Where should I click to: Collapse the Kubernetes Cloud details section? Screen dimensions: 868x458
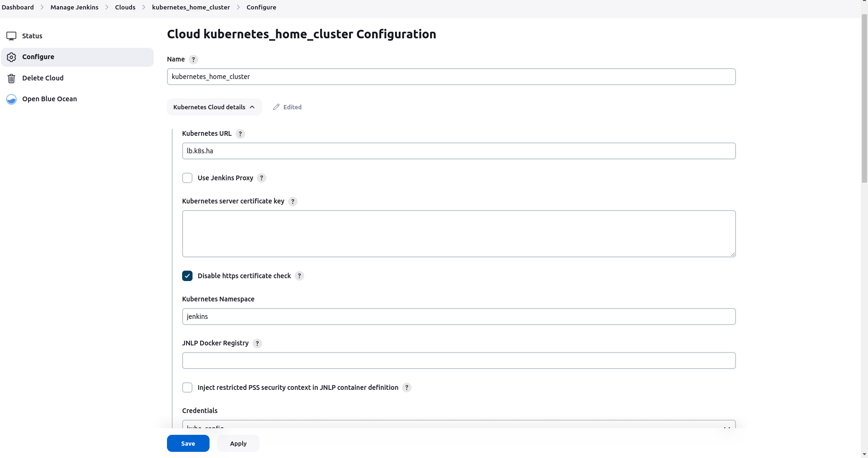[214, 107]
